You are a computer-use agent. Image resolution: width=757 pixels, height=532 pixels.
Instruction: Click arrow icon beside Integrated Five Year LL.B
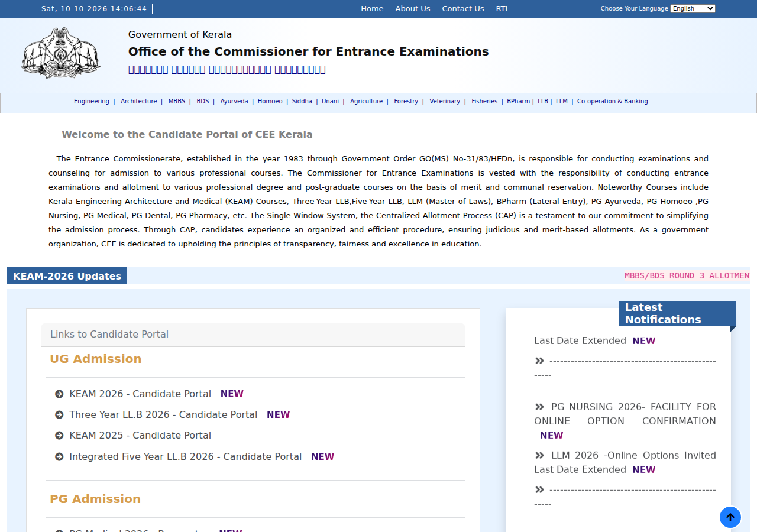(x=59, y=457)
